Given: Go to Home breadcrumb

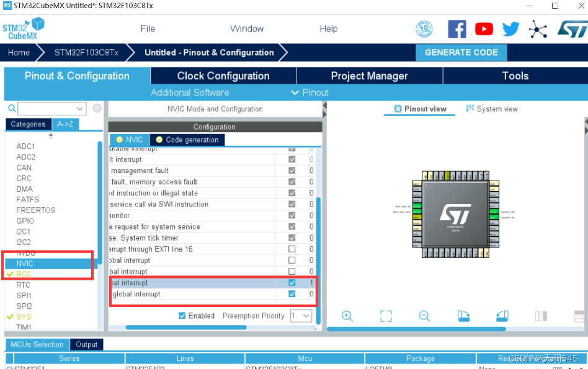Looking at the screenshot, I should tap(19, 53).
